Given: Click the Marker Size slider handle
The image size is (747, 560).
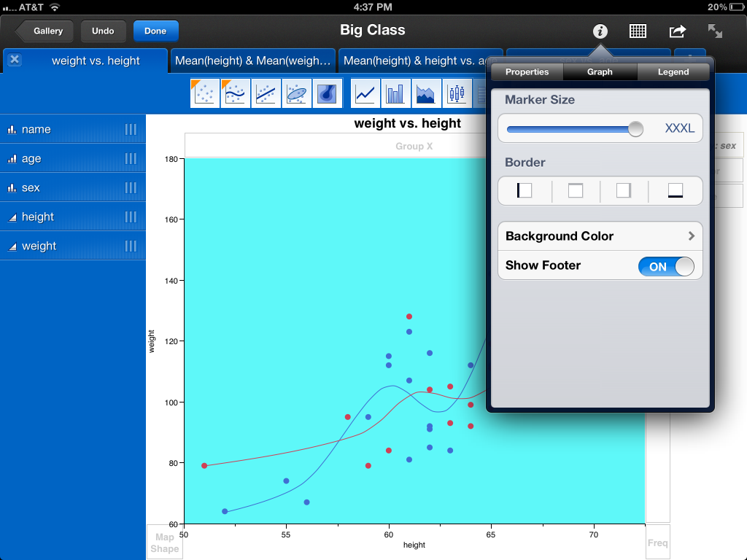Looking at the screenshot, I should coord(635,128).
